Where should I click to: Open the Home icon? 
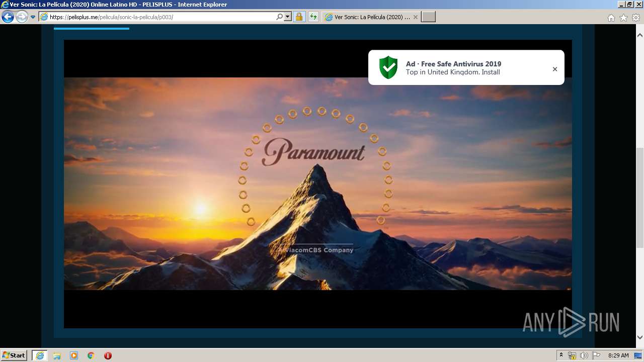[611, 18]
